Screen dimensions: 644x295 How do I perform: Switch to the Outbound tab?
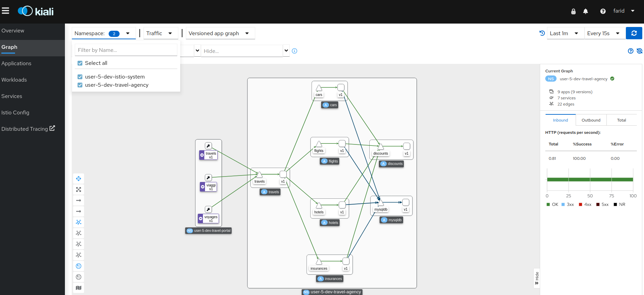click(x=591, y=120)
